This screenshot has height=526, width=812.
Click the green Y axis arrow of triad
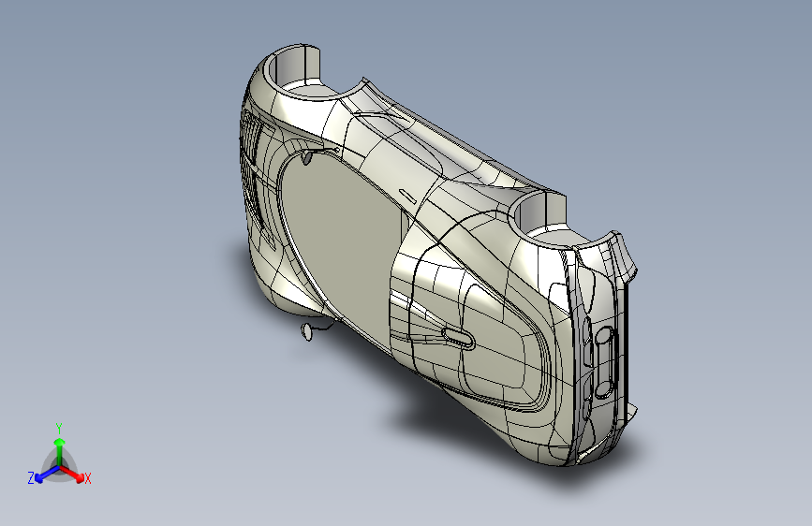coord(60,450)
